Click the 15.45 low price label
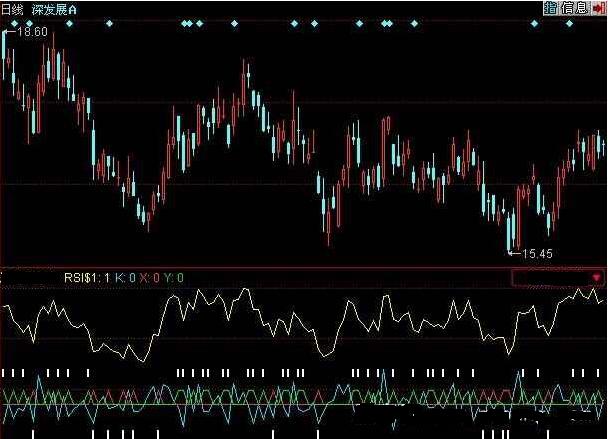608x439 pixels. point(537,254)
